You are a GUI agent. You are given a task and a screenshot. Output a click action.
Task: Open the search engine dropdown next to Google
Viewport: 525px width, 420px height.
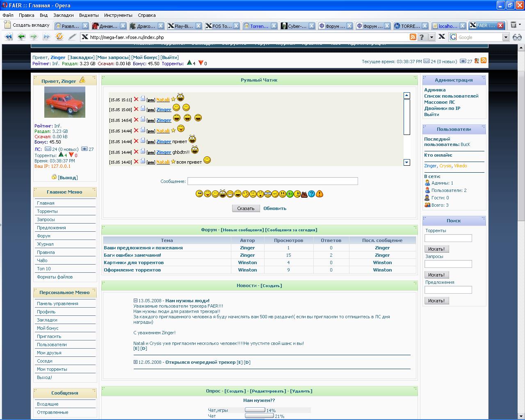(506, 37)
